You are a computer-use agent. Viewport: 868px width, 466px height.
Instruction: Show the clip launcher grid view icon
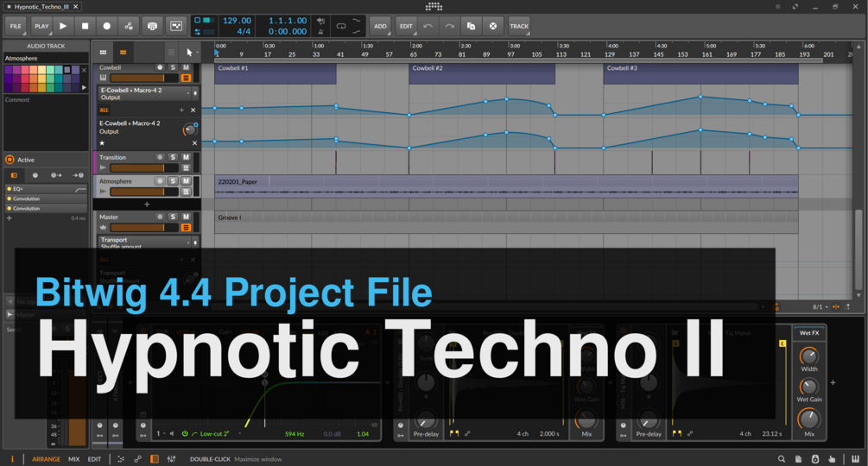103,53
